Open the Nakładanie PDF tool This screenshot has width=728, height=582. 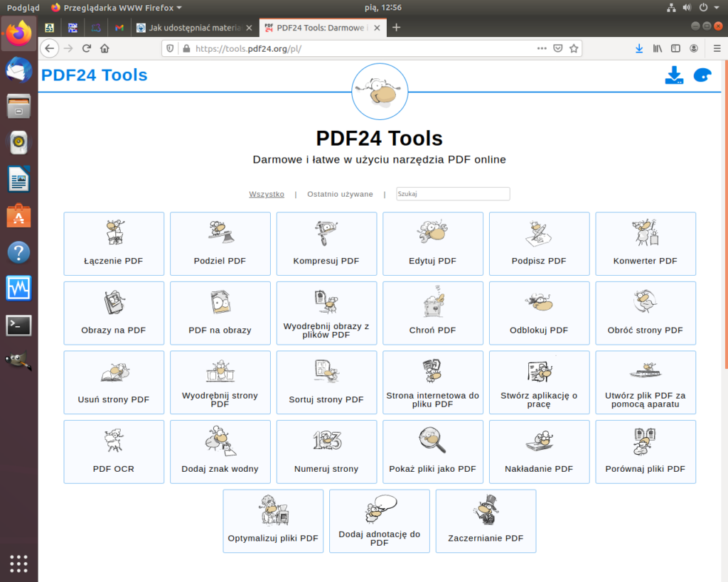coord(539,452)
